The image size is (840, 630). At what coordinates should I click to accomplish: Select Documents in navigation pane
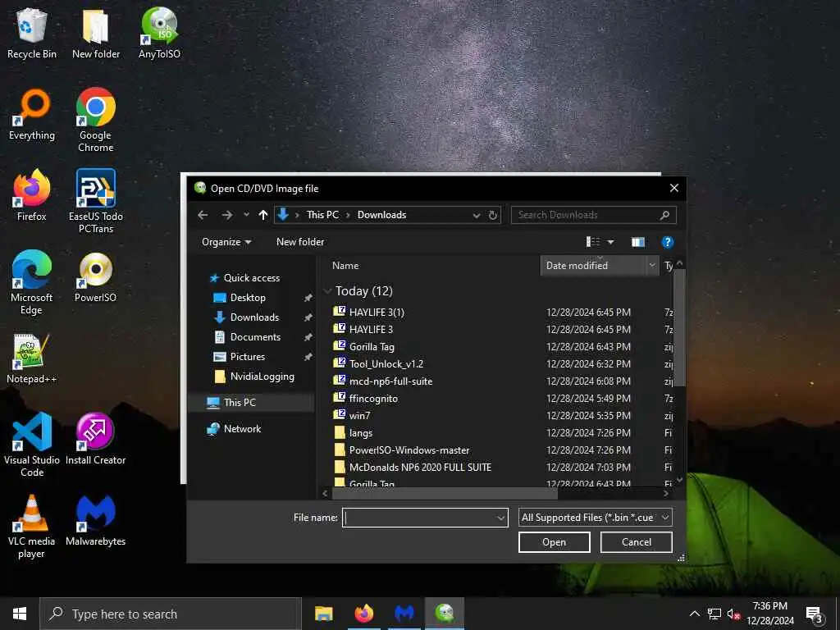point(255,337)
